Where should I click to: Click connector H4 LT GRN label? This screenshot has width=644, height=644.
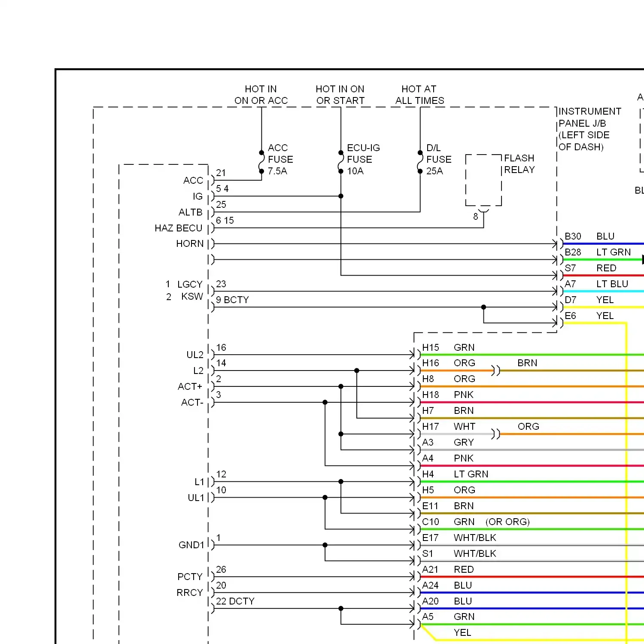(455, 474)
